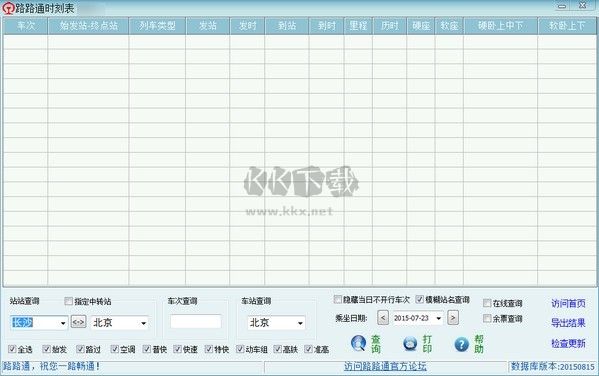Click the 发时 column header
Image resolution: width=599 pixels, height=376 pixels.
click(247, 26)
